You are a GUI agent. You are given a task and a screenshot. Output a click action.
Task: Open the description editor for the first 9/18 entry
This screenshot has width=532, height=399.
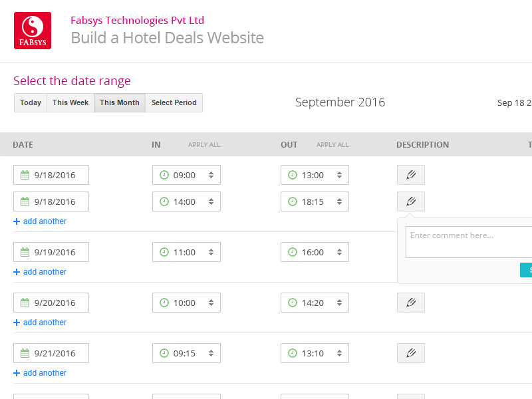[x=410, y=174]
